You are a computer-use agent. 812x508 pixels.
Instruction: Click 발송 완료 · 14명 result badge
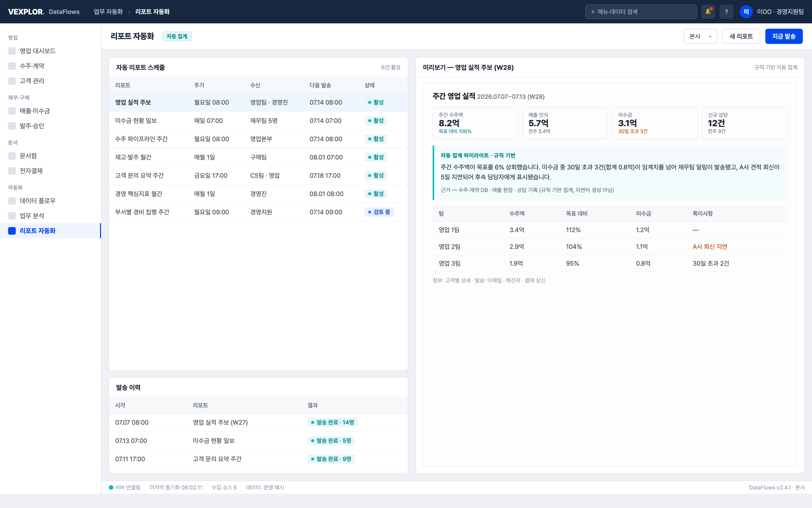coord(332,422)
